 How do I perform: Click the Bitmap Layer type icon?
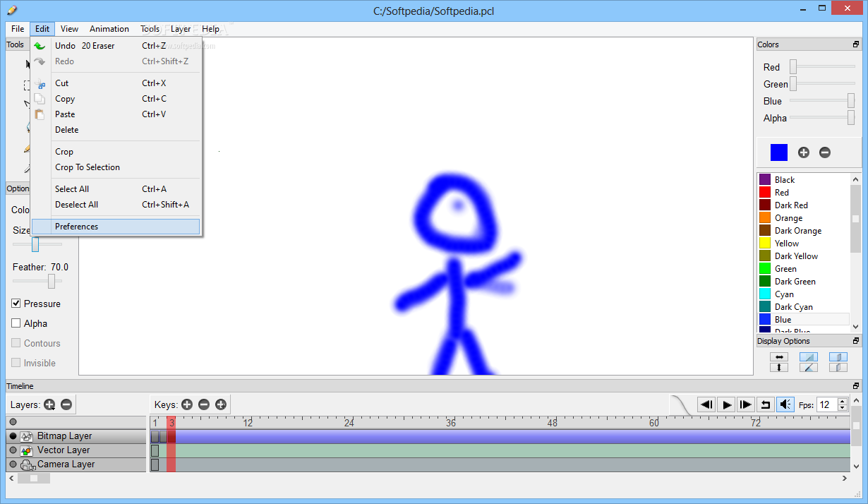tap(27, 436)
